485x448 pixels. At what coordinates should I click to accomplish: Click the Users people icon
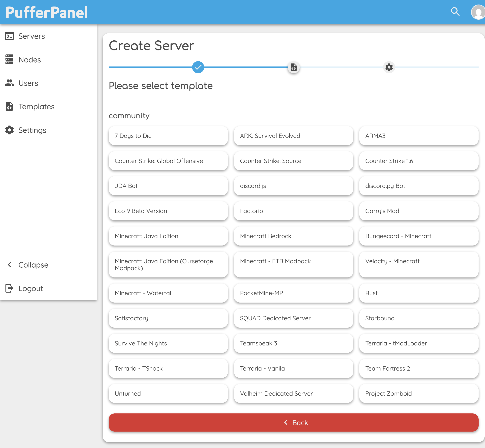(9, 83)
